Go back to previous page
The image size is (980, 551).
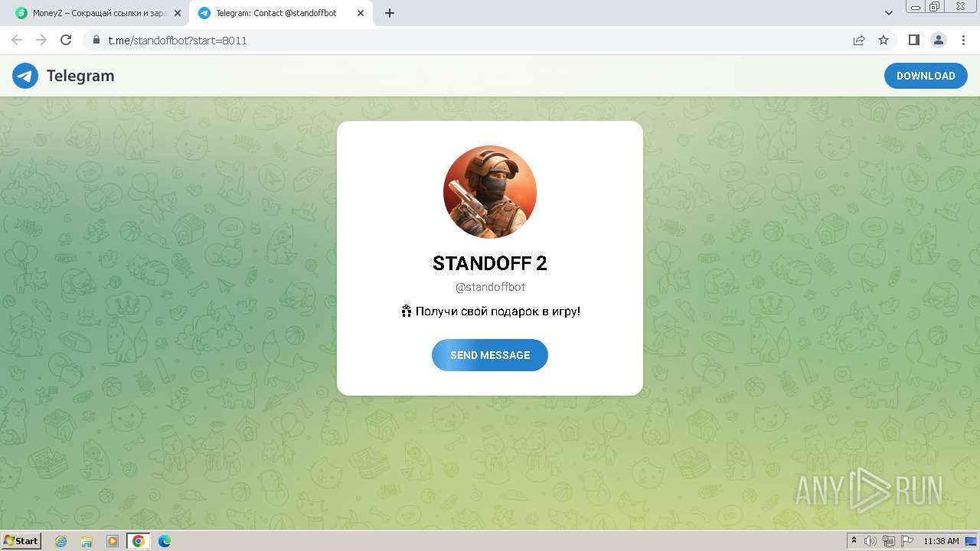pyautogui.click(x=17, y=40)
